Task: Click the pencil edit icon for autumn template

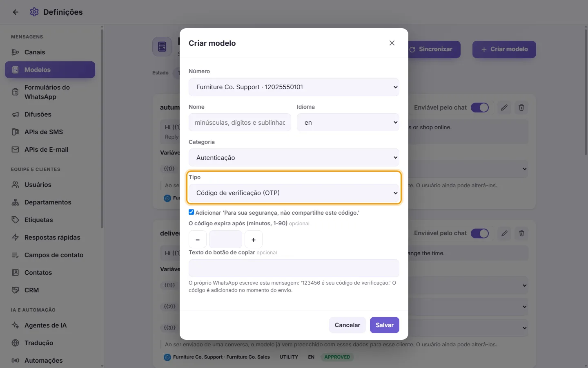Action: [x=504, y=108]
